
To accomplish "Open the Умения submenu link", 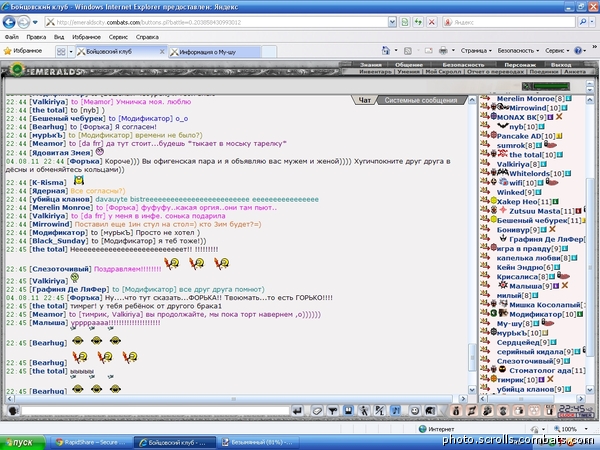I will pyautogui.click(x=408, y=72).
